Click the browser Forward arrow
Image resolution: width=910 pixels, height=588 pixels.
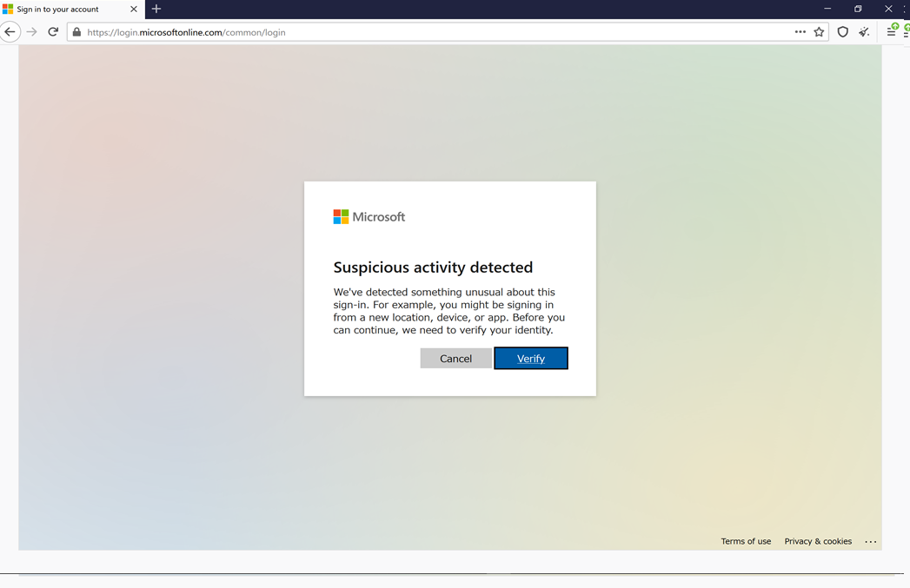pyautogui.click(x=32, y=32)
